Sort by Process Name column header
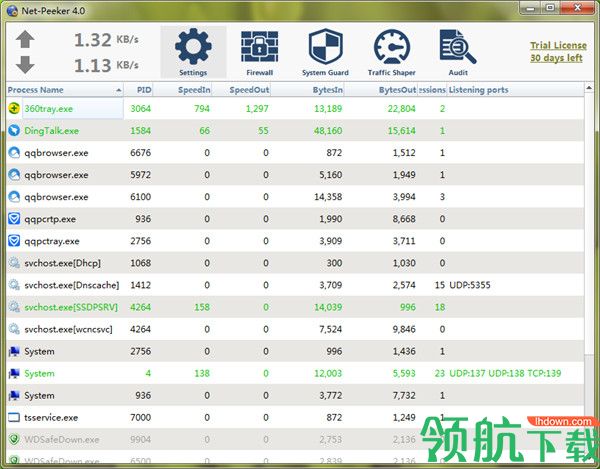This screenshot has height=469, width=600. click(x=65, y=90)
